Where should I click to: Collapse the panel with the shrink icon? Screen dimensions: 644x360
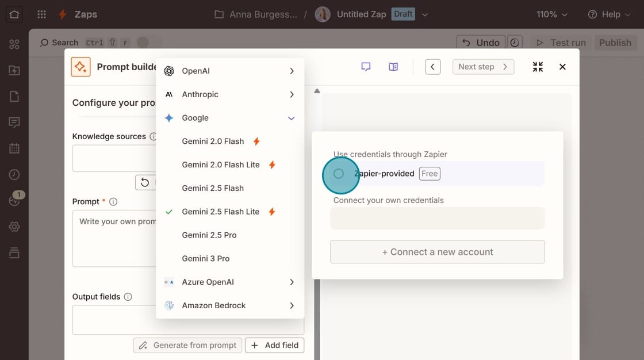click(x=538, y=67)
